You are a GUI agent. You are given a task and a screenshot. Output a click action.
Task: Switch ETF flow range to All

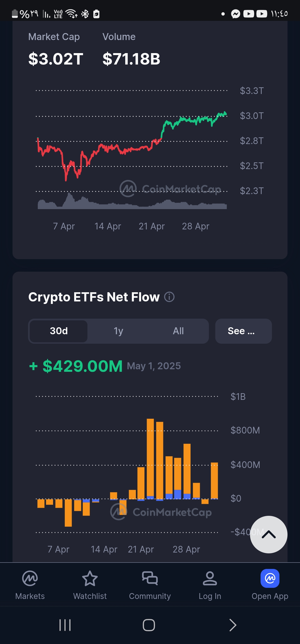tap(178, 331)
